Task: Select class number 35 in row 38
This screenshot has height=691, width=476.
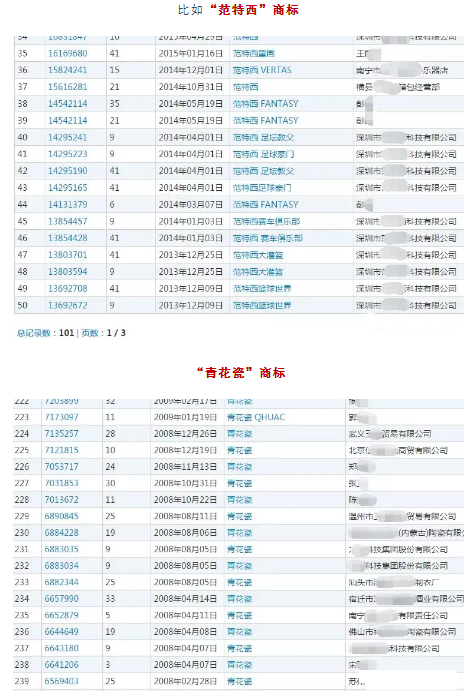Action: point(114,104)
